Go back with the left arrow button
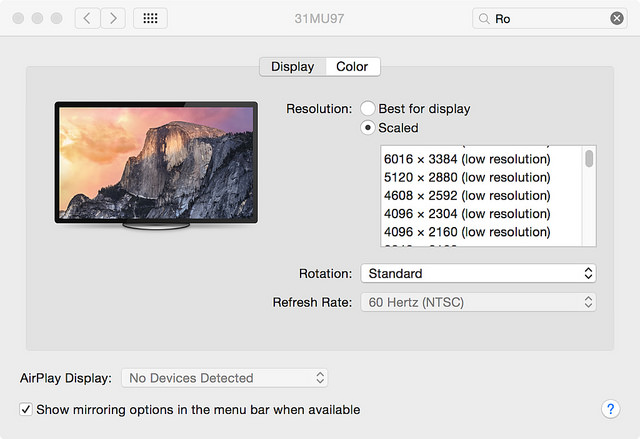Viewport: 640px width, 439px height. click(87, 18)
